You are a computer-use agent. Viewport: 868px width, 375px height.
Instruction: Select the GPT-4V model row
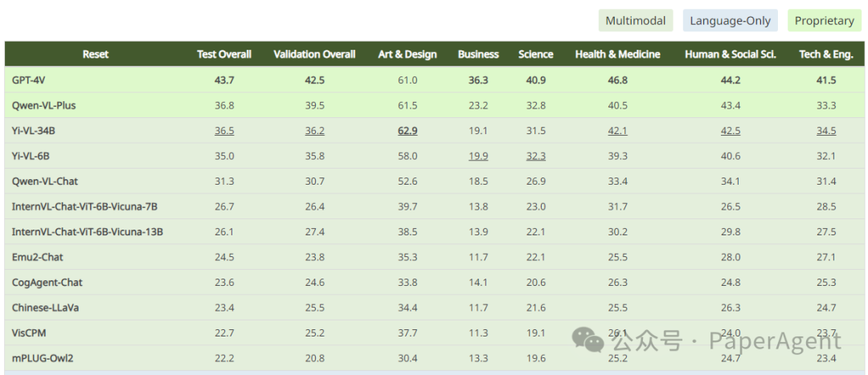[434, 79]
